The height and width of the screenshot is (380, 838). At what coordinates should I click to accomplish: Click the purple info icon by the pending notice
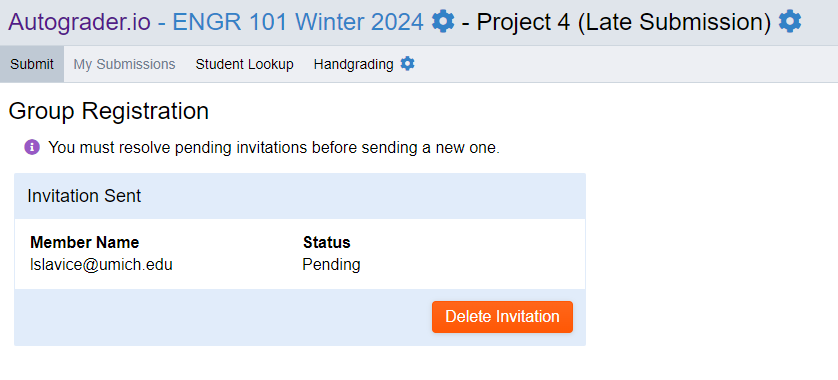[x=32, y=147]
